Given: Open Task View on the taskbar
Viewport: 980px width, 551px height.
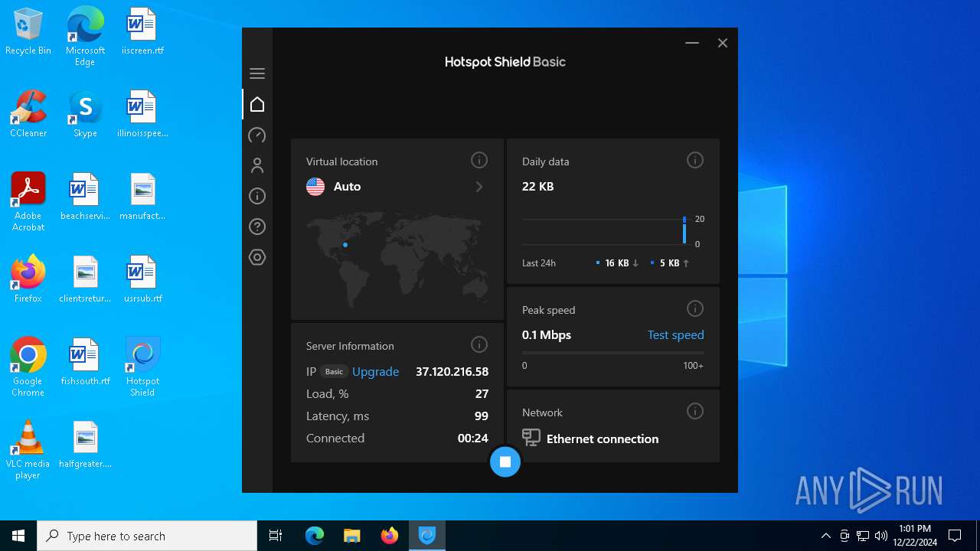Looking at the screenshot, I should [x=276, y=536].
